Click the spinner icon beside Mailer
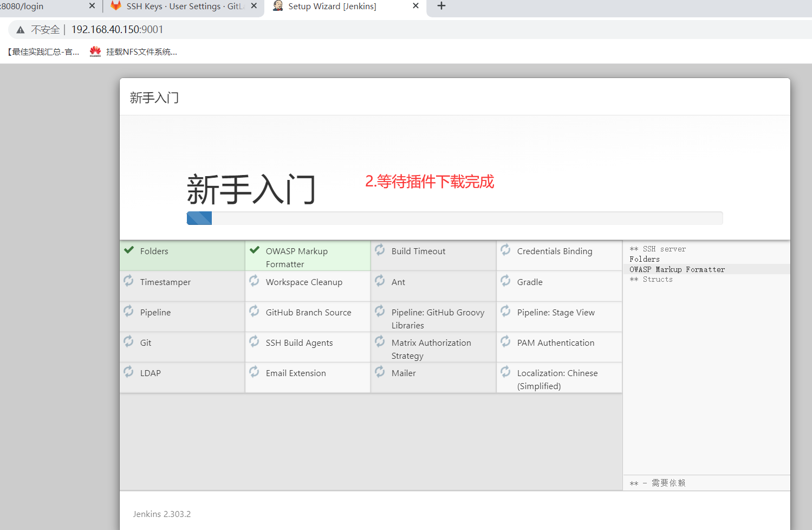The image size is (812, 530). pos(380,372)
